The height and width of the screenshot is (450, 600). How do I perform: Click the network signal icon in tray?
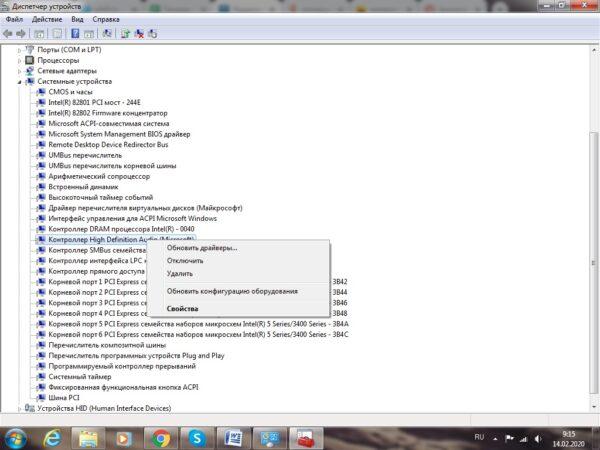click(x=523, y=439)
